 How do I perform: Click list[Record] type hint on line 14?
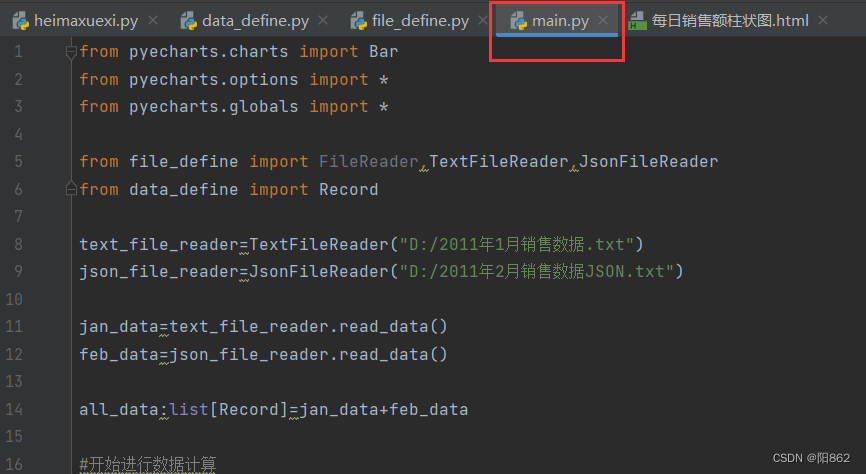(x=229, y=409)
